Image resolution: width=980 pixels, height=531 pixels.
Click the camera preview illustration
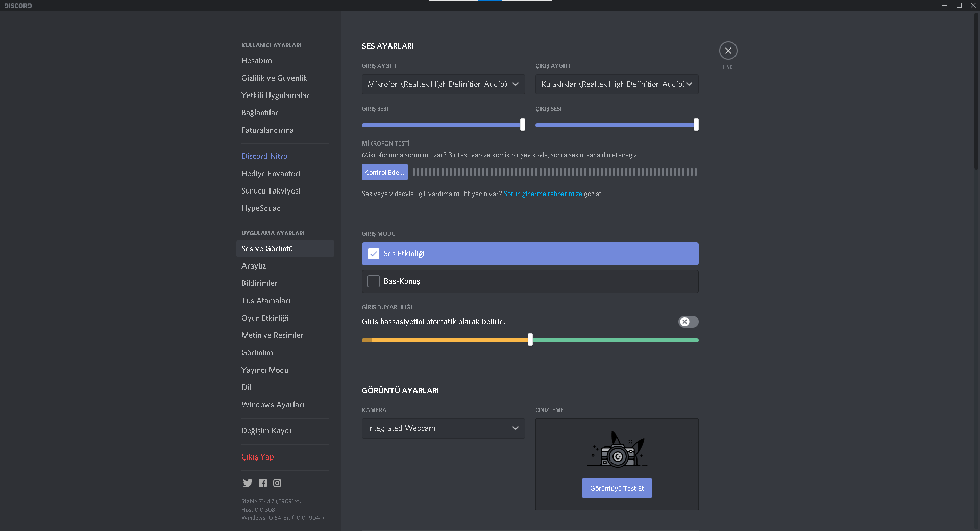[x=617, y=449]
